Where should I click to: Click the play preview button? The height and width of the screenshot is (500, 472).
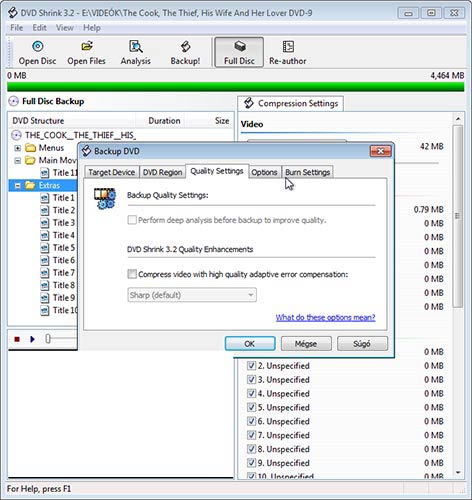pyautogui.click(x=32, y=339)
